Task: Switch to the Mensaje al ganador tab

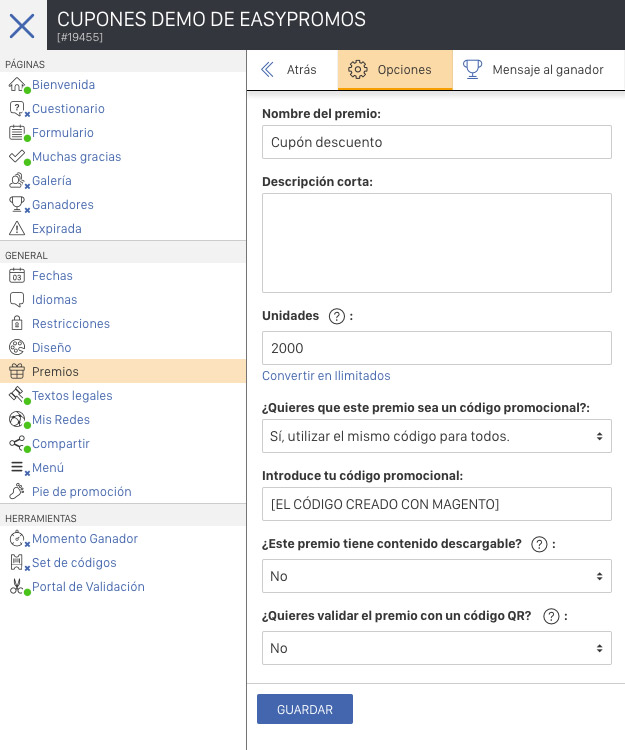Action: click(538, 70)
